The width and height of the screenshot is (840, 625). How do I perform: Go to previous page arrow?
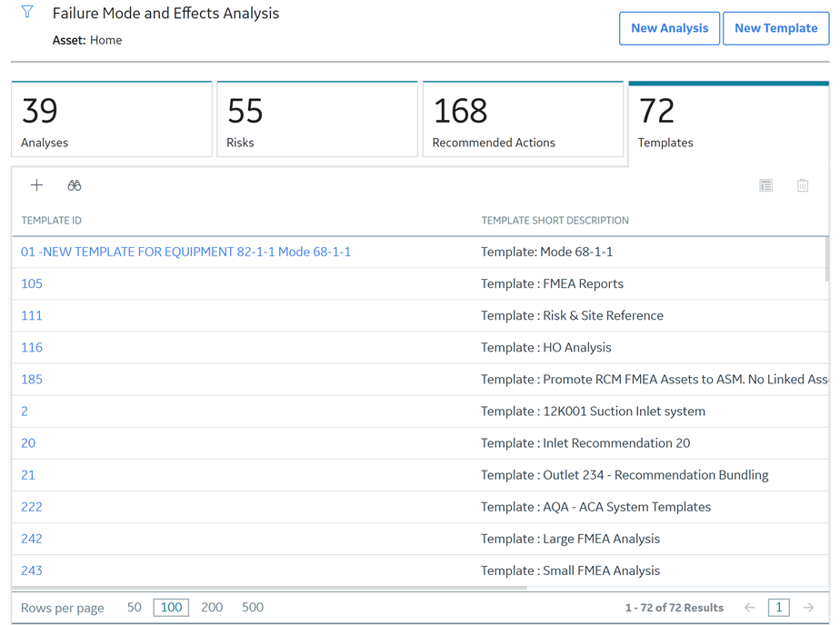pyautogui.click(x=749, y=608)
